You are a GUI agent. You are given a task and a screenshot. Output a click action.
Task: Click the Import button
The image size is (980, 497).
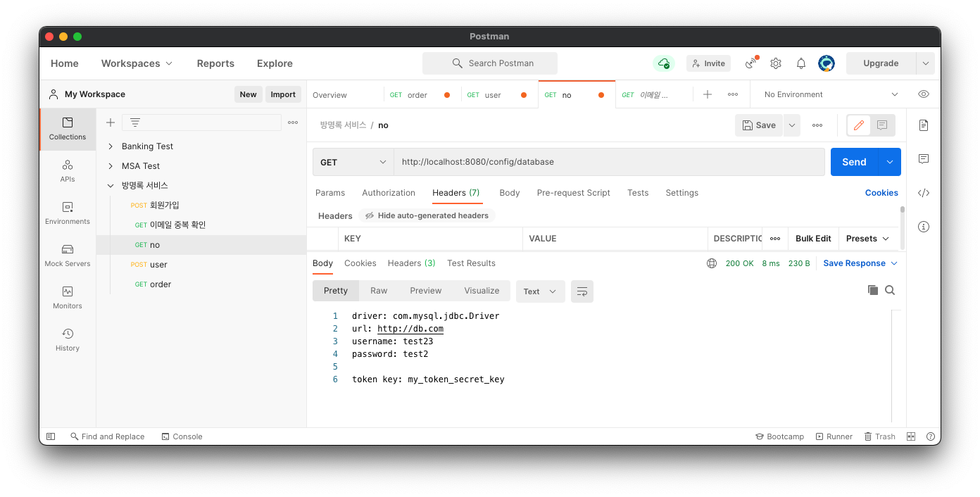[283, 94]
